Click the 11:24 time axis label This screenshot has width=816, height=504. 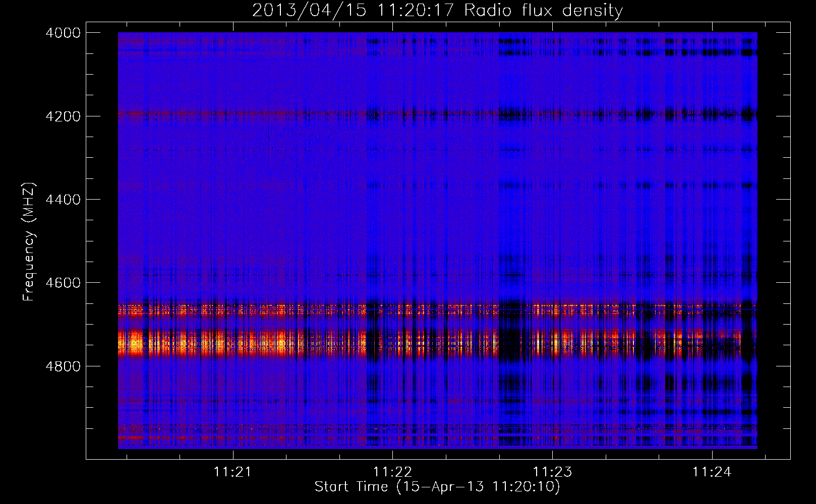click(712, 472)
